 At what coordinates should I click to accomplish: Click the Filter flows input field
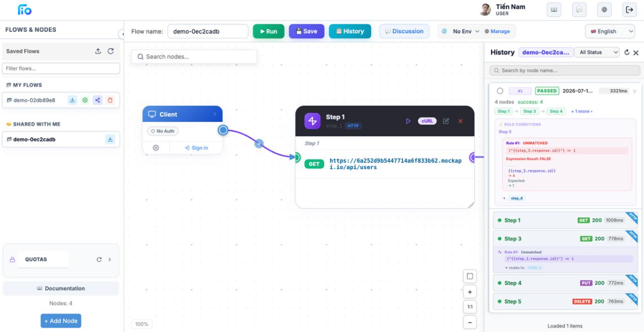(x=61, y=69)
